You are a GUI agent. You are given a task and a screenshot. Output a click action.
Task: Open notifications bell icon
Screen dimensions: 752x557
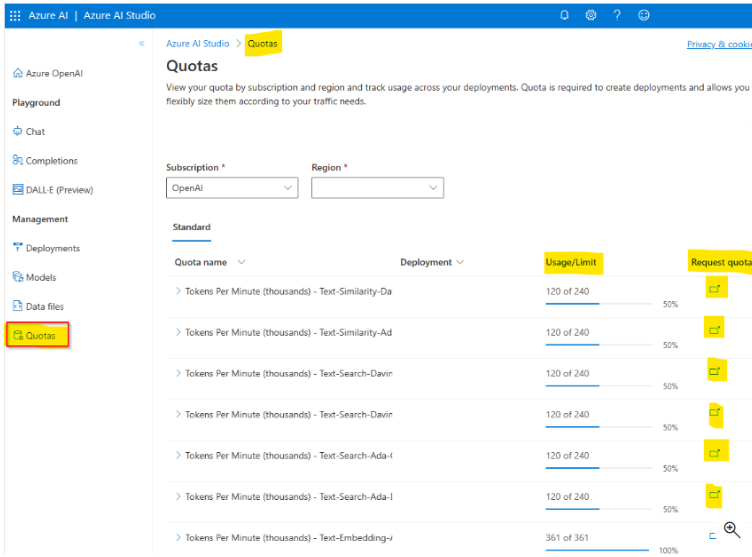(564, 15)
